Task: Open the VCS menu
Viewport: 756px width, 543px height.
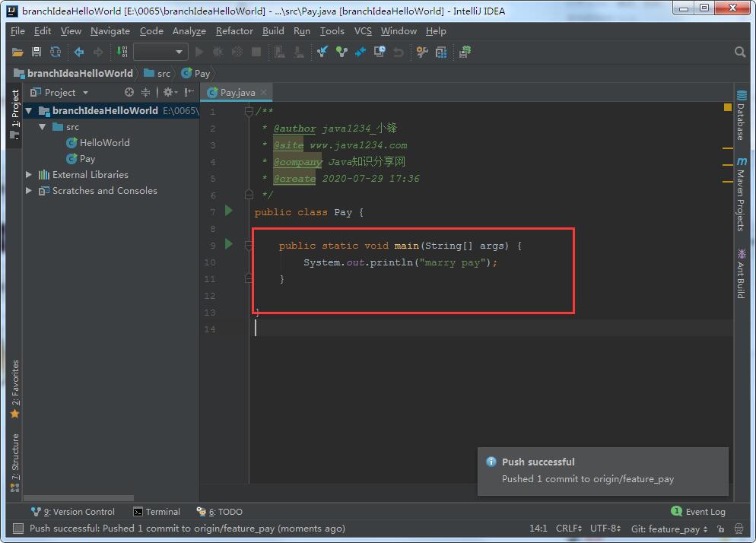Action: pyautogui.click(x=363, y=31)
